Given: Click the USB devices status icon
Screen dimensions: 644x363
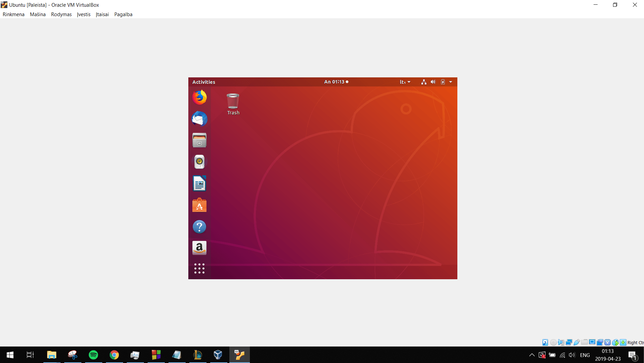Looking at the screenshot, I should tap(577, 342).
